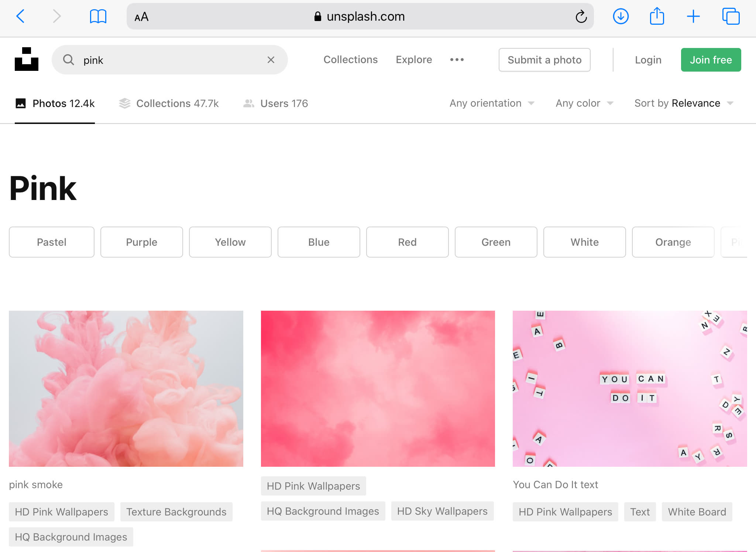Tap the Safari share icon

[657, 17]
